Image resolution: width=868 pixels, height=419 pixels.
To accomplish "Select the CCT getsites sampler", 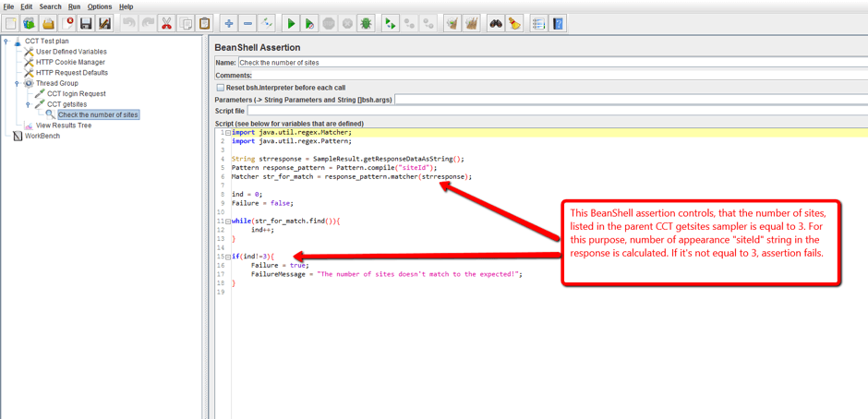I will (x=67, y=104).
